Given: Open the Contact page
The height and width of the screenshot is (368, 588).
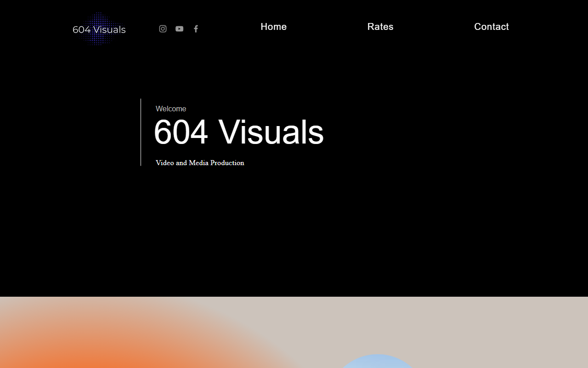Looking at the screenshot, I should (x=492, y=27).
